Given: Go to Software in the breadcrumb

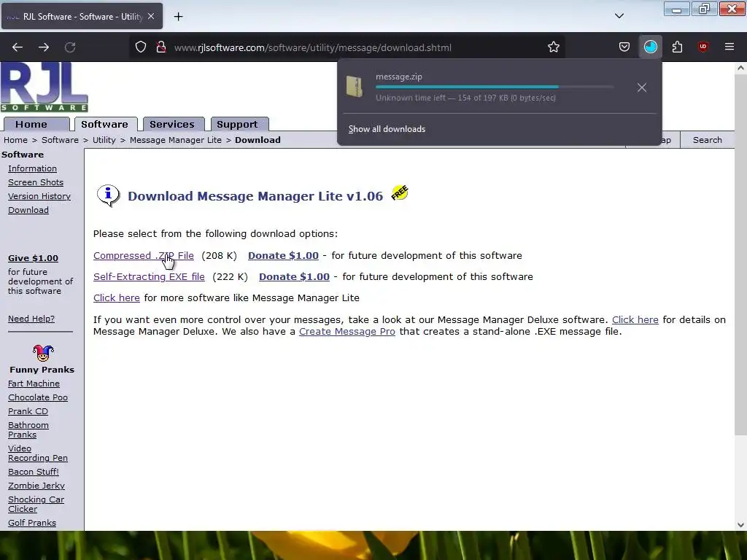Looking at the screenshot, I should coord(60,140).
